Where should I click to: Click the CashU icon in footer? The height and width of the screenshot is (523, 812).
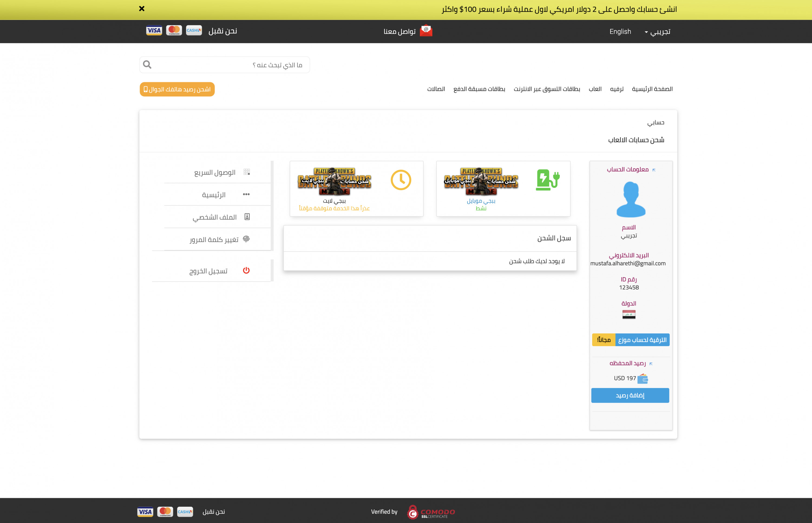pos(185,511)
